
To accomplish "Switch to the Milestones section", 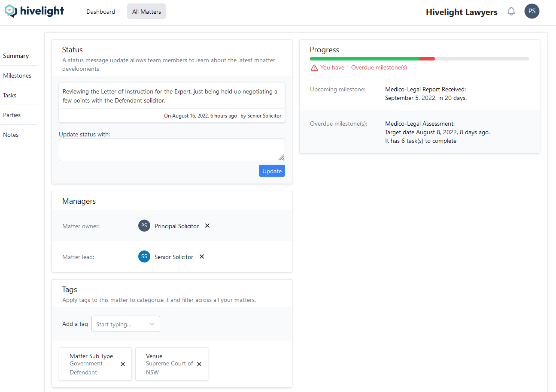I will click(17, 75).
